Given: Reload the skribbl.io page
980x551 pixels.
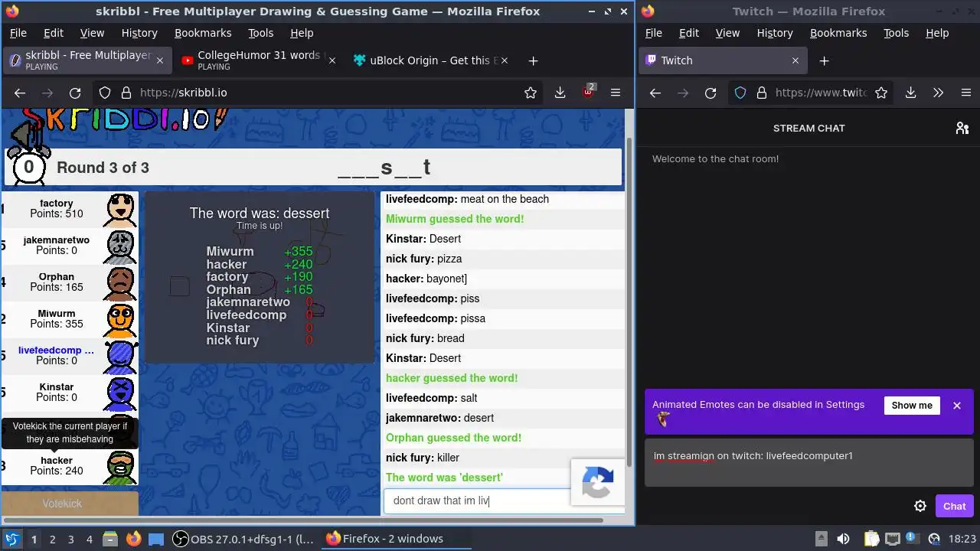Looking at the screenshot, I should 75,93.
